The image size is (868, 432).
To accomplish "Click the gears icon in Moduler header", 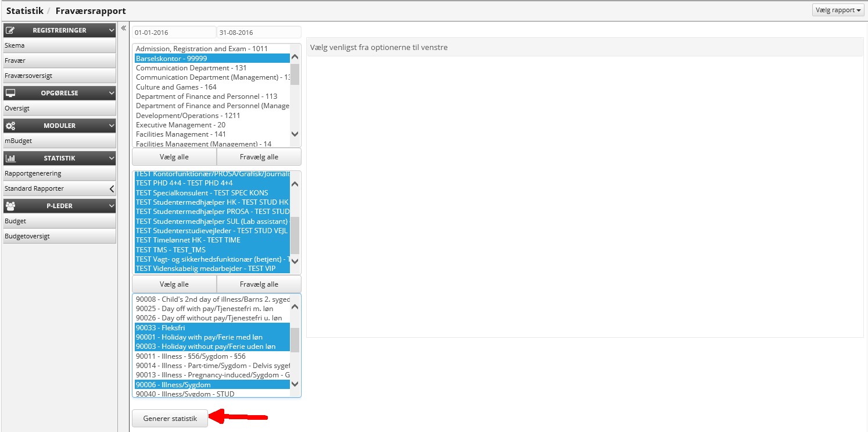I will point(10,126).
